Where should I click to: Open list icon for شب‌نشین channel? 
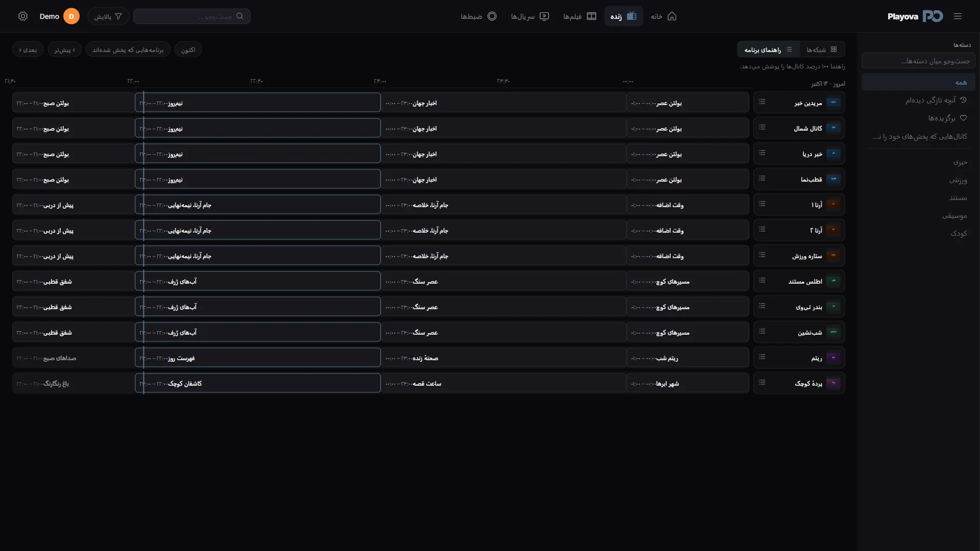pyautogui.click(x=762, y=332)
